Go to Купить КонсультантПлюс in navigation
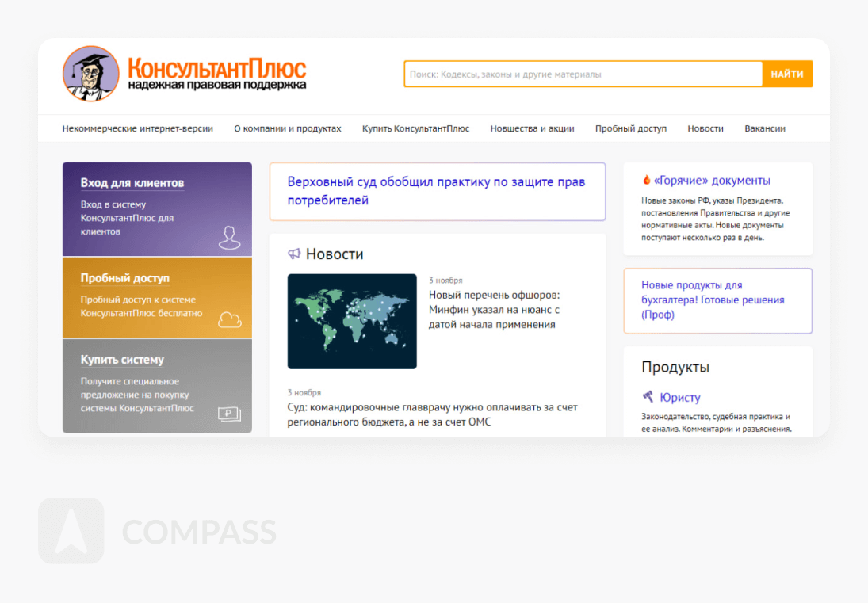 pyautogui.click(x=415, y=128)
